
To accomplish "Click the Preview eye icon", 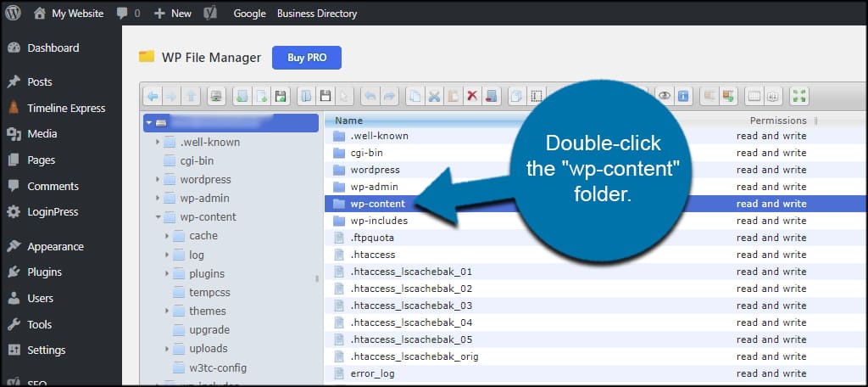I will pyautogui.click(x=665, y=96).
